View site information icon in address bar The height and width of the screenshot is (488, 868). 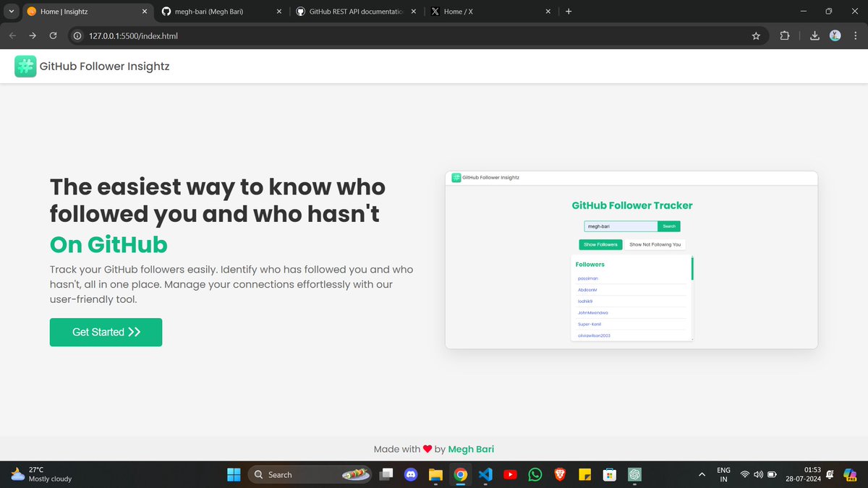(x=78, y=35)
